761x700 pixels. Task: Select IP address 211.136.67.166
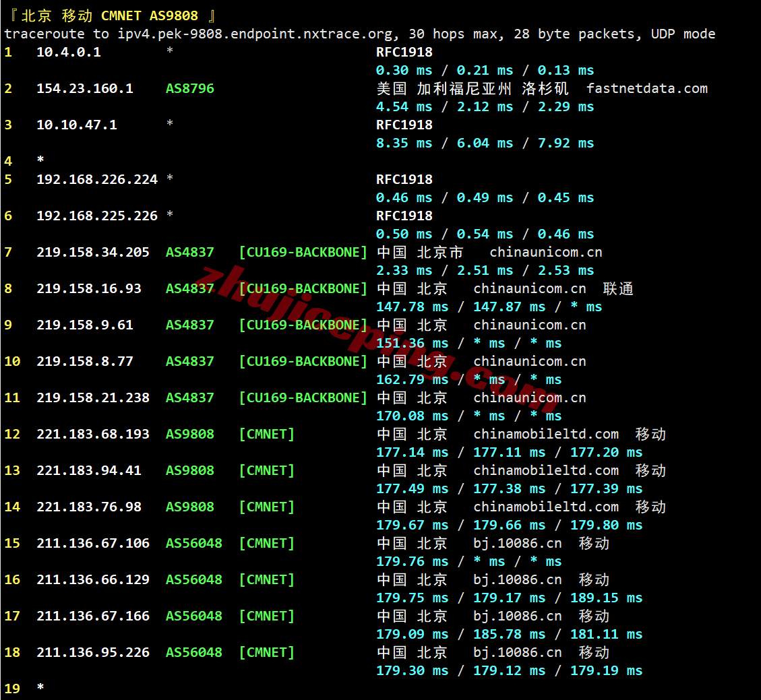click(x=93, y=616)
